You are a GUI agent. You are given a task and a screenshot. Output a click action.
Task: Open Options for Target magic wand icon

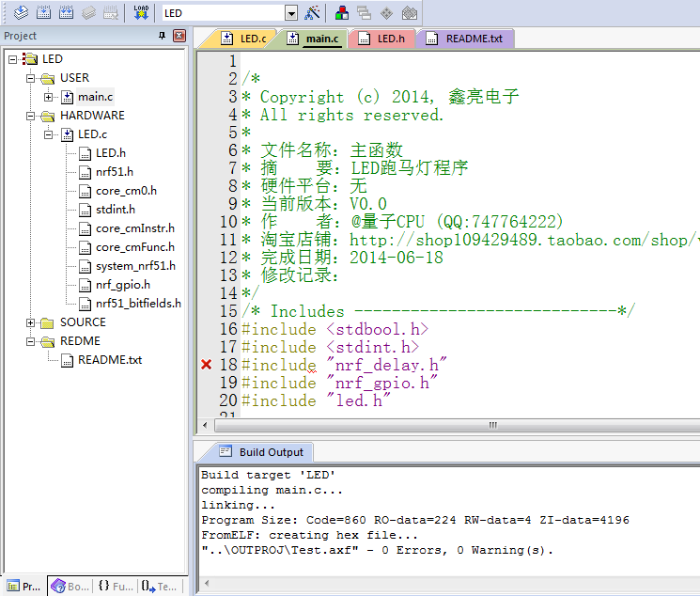click(x=313, y=12)
